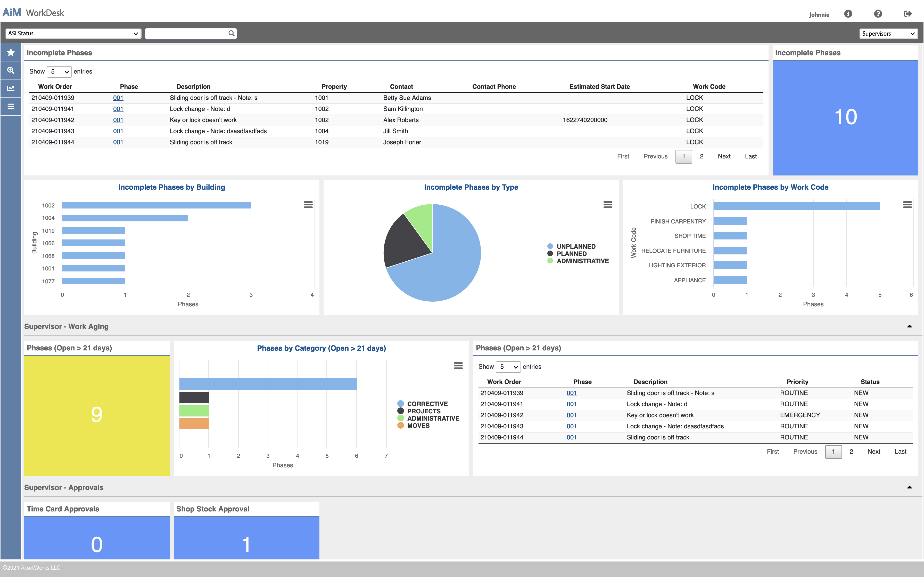Toggle ADMINISTRATIVE legend item in pie chart
924x578 pixels.
578,261
